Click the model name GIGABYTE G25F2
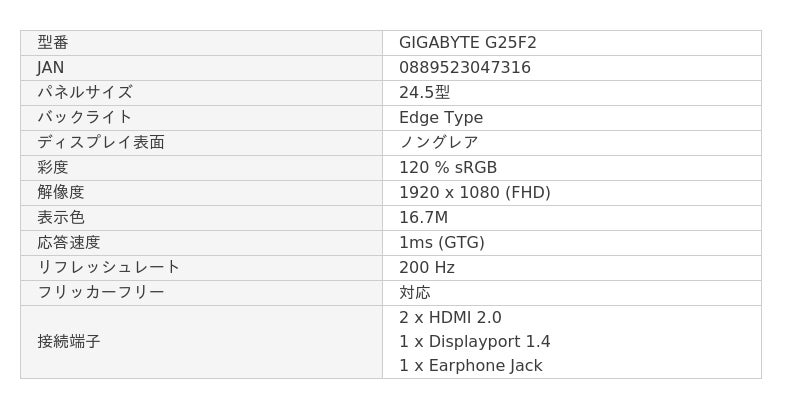This screenshot has height=409, width=800. tap(467, 43)
